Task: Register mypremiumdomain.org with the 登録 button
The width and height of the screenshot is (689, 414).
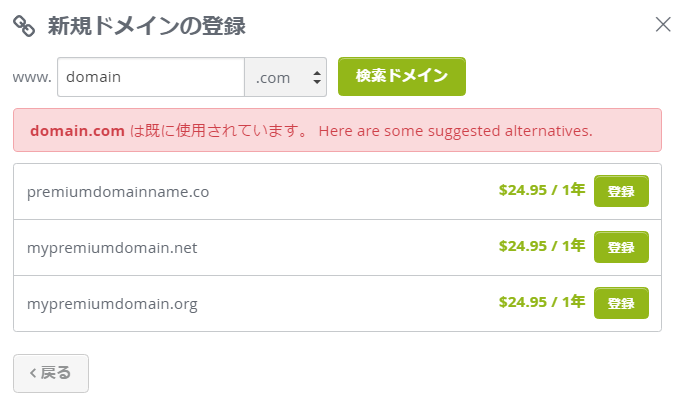Action: click(621, 303)
